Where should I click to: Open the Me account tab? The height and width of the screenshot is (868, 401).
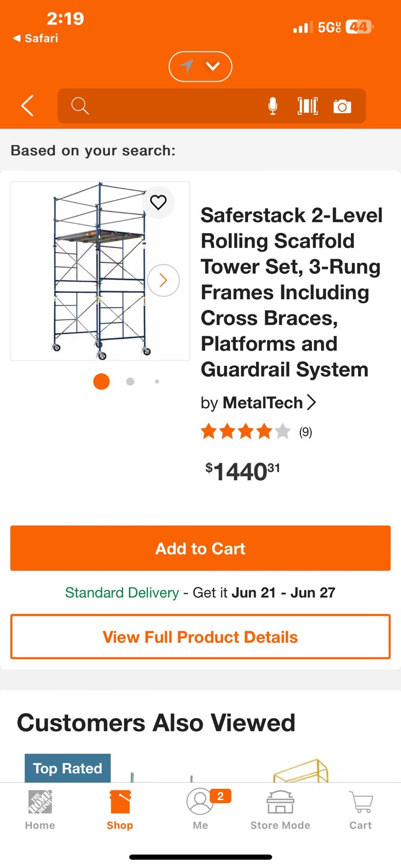pos(200,810)
